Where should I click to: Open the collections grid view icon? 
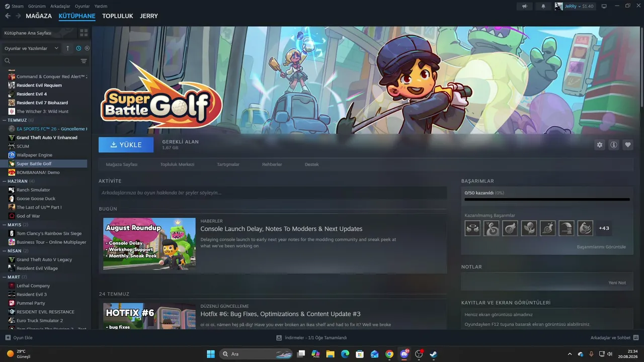84,33
